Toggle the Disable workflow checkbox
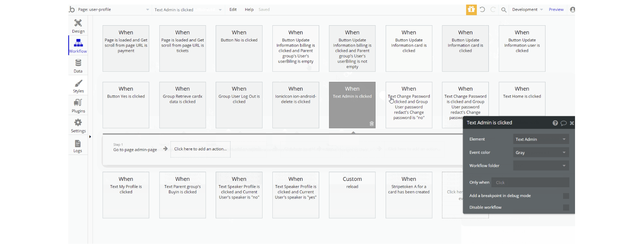644x248 pixels. click(x=566, y=208)
